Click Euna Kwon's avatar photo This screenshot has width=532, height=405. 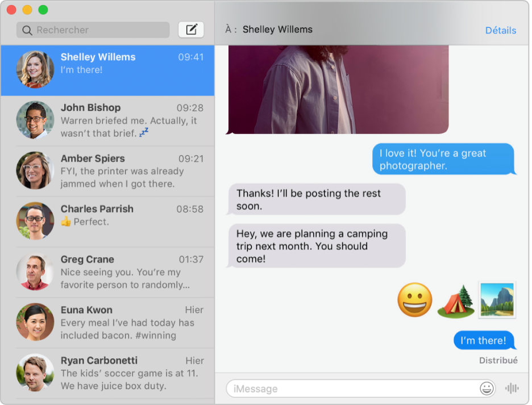[35, 322]
